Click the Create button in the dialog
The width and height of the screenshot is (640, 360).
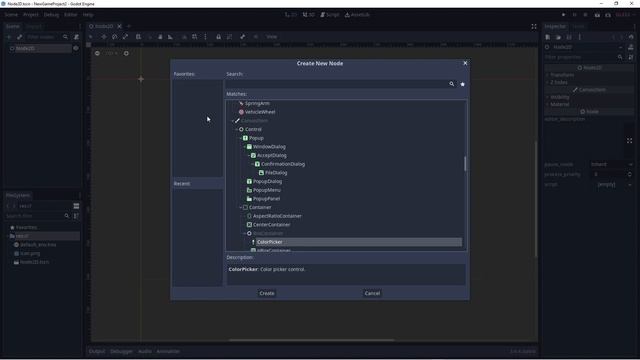(267, 293)
